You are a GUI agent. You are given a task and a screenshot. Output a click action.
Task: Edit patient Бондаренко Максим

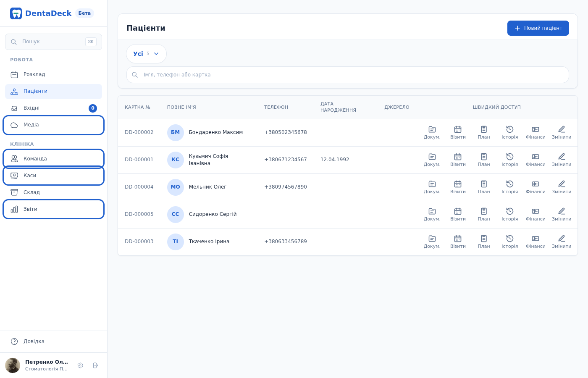pyautogui.click(x=562, y=133)
